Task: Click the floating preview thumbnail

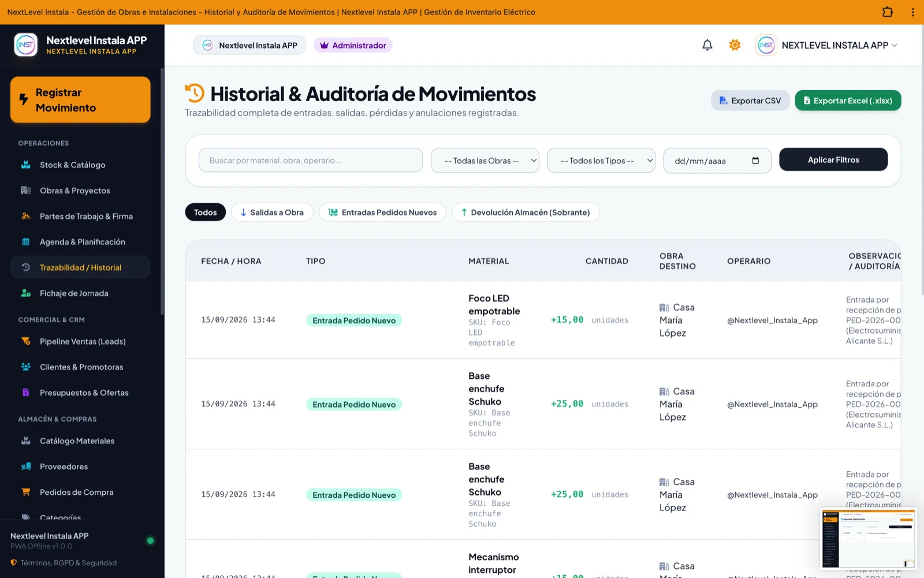Action: [868, 538]
